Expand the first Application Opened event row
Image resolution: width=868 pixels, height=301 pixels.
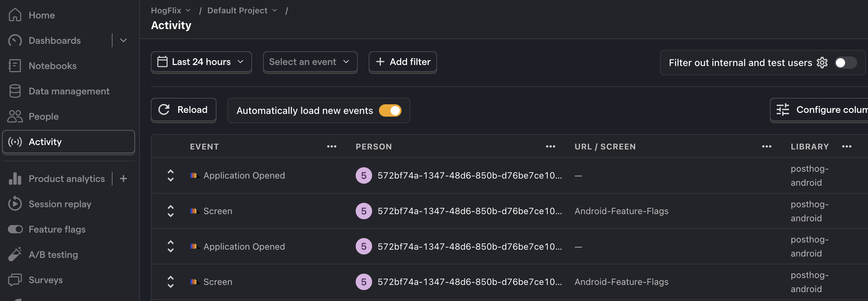coord(171,175)
